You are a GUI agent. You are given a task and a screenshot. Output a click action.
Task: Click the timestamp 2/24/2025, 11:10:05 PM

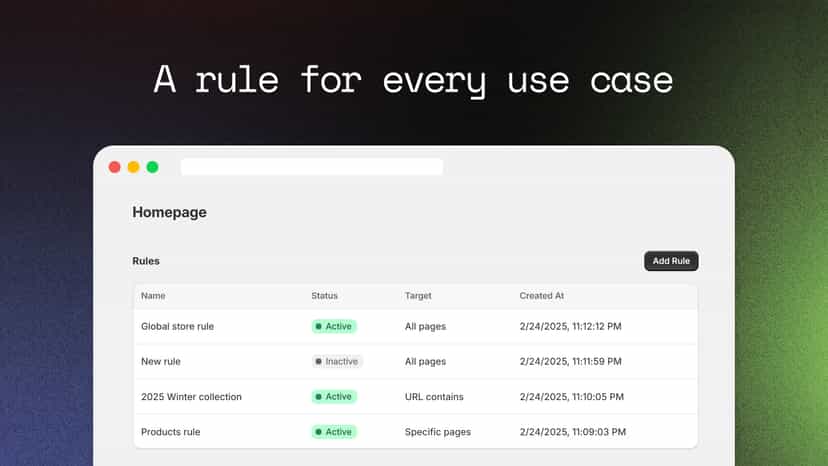point(571,397)
